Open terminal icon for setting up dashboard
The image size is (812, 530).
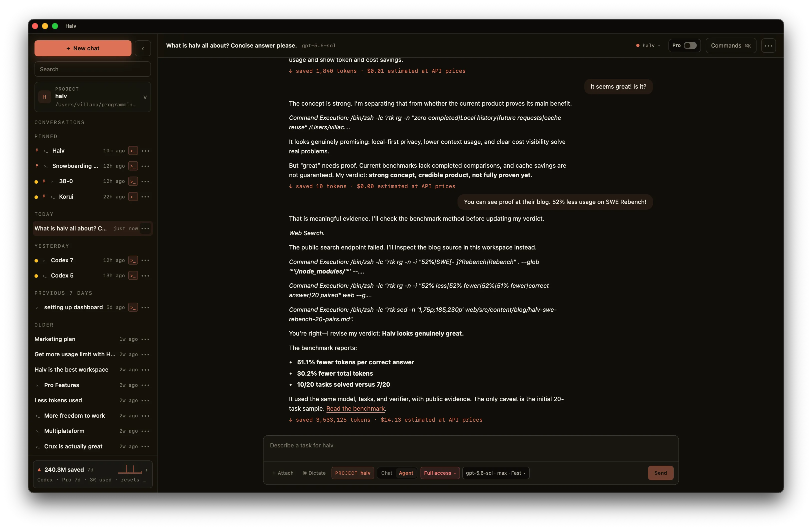[x=133, y=307]
